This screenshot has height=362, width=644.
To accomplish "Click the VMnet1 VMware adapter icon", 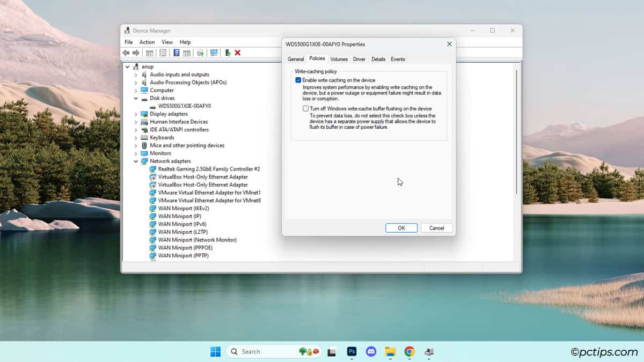I will [153, 193].
